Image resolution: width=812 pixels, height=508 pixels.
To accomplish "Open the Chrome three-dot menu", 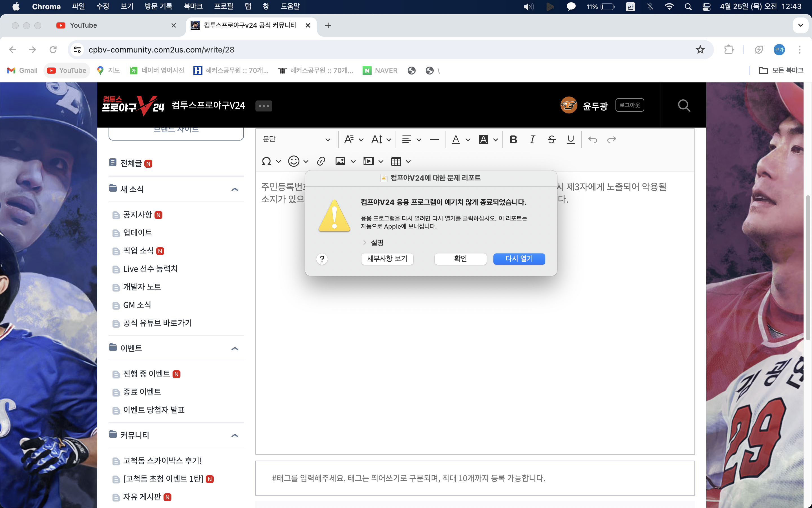I will coord(800,50).
